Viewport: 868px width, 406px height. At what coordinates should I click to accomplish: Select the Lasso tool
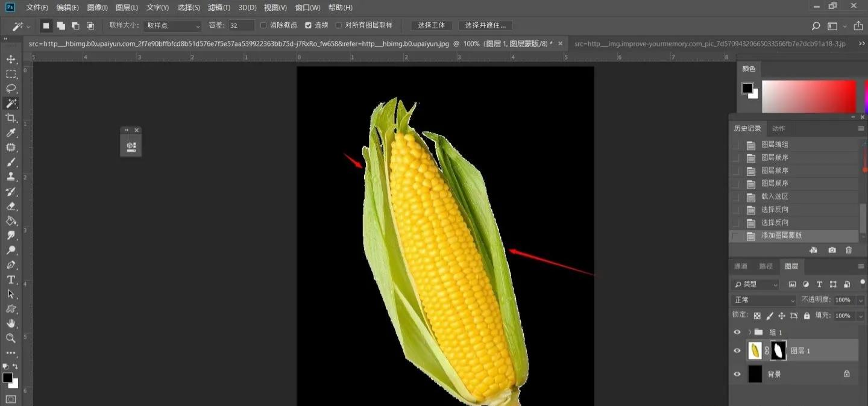point(12,89)
